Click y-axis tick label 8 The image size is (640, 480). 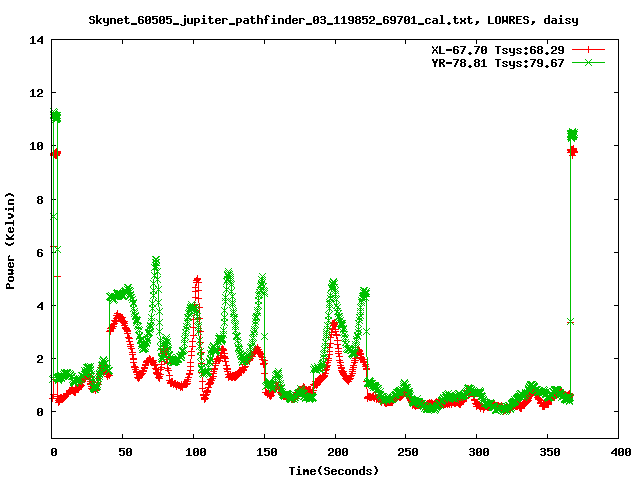(40, 200)
